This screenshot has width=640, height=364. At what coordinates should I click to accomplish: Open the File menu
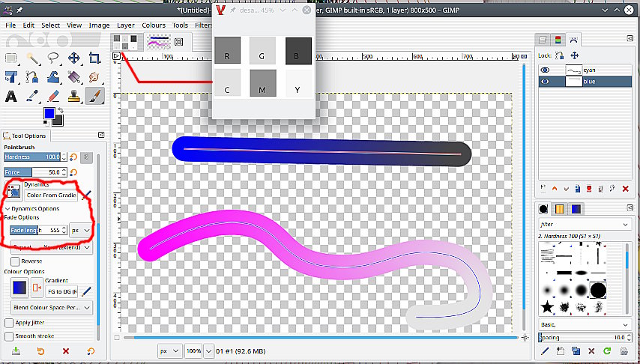click(x=10, y=25)
